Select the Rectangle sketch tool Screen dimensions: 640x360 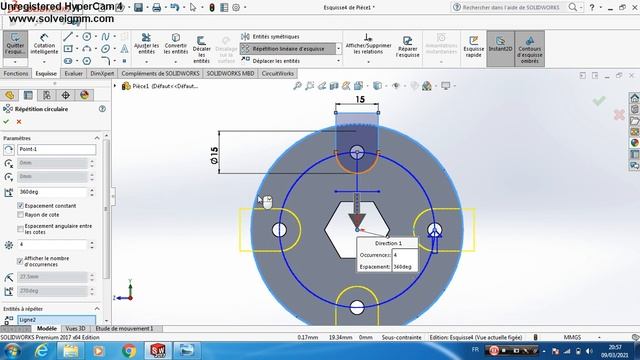pos(68,49)
